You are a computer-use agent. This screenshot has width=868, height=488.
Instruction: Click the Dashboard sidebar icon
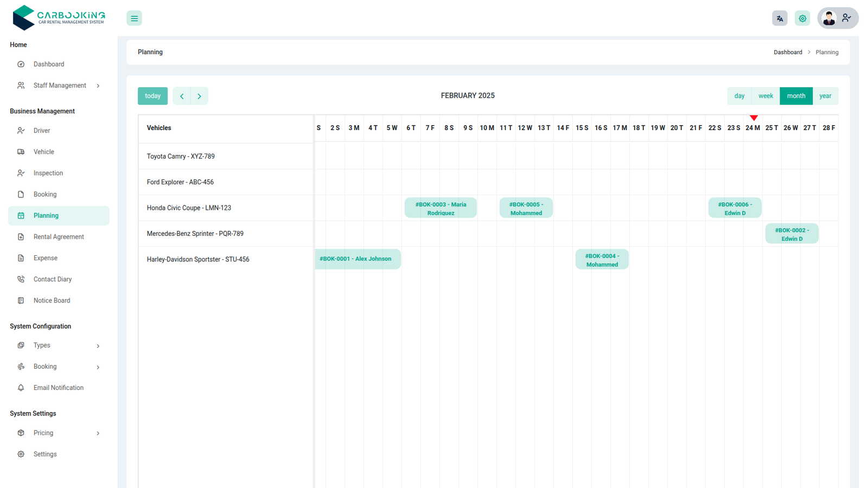(21, 64)
